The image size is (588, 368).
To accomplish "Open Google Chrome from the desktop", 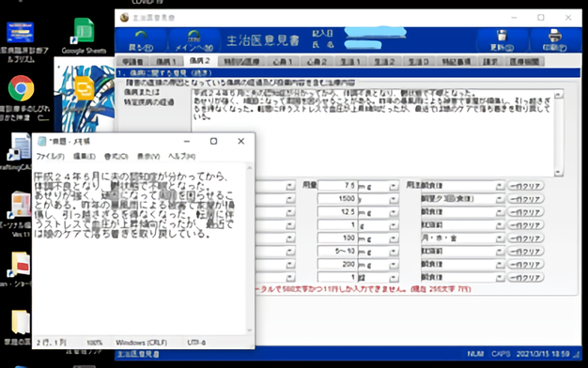I will point(21,88).
